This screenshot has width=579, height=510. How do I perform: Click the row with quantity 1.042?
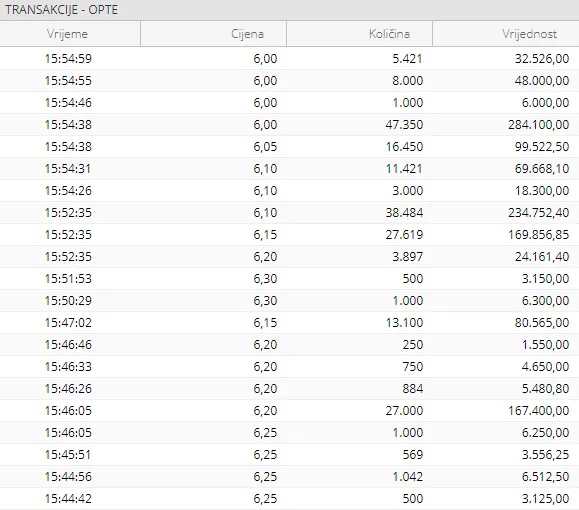[290, 476]
